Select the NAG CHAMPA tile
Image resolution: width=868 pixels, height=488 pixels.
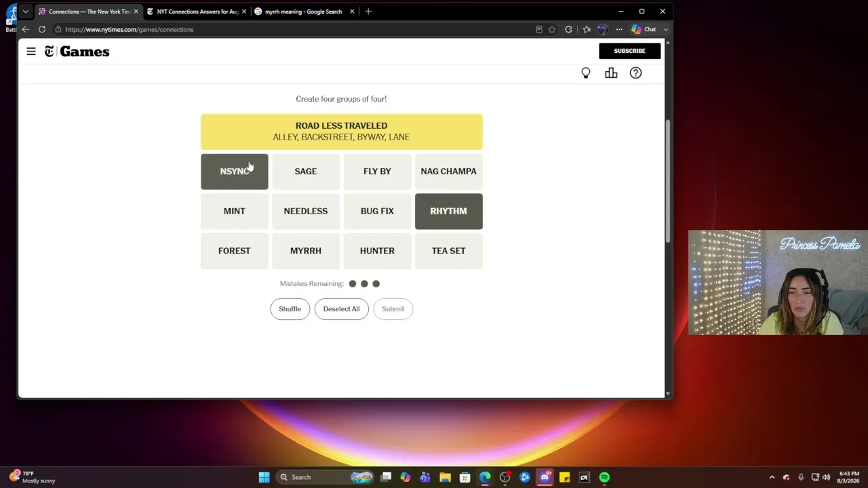click(x=449, y=171)
